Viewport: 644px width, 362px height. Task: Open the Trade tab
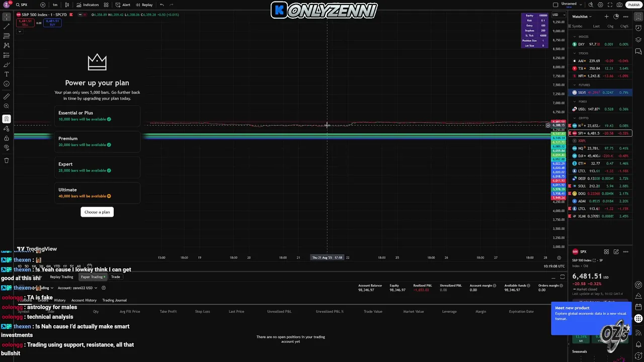tap(116, 277)
